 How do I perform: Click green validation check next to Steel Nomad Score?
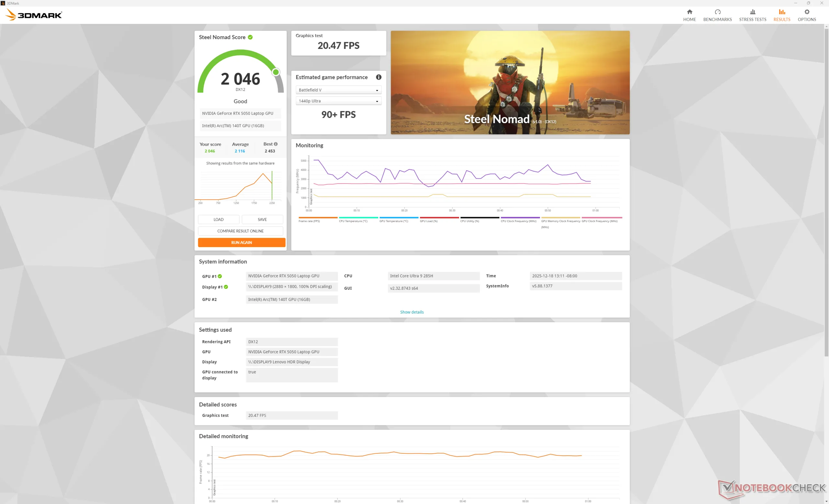[x=250, y=37]
